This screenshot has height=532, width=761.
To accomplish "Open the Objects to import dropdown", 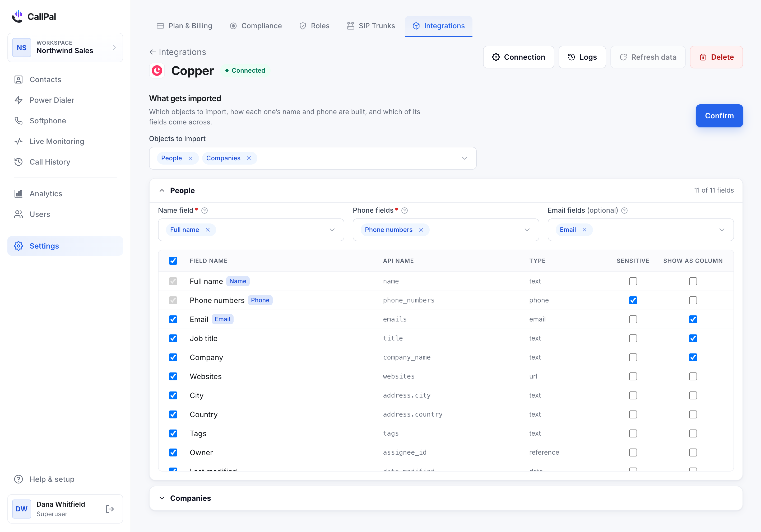I will coord(313,158).
